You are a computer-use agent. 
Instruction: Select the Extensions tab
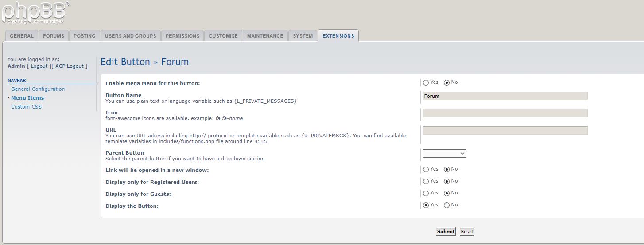pos(338,36)
